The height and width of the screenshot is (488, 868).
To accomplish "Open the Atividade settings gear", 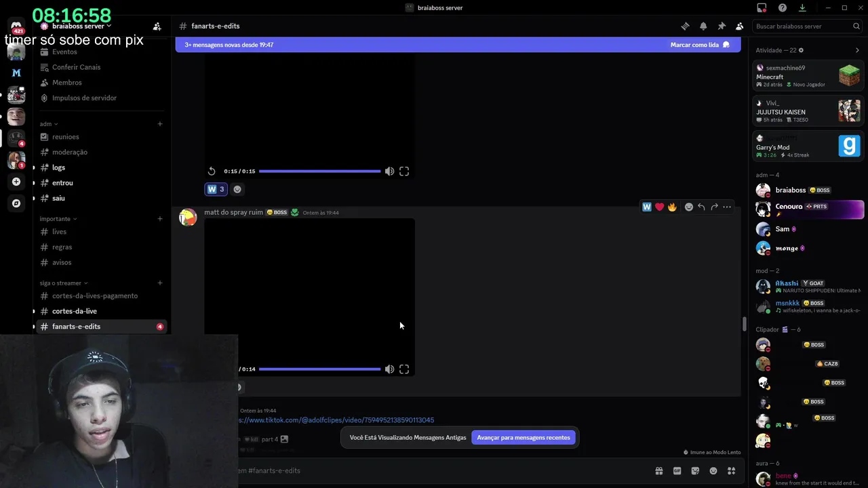I will point(801,50).
